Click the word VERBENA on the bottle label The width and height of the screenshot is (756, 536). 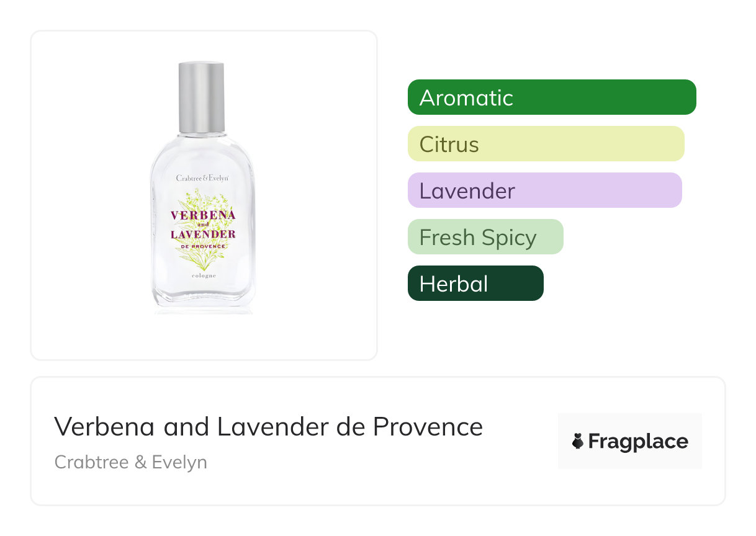point(203,215)
